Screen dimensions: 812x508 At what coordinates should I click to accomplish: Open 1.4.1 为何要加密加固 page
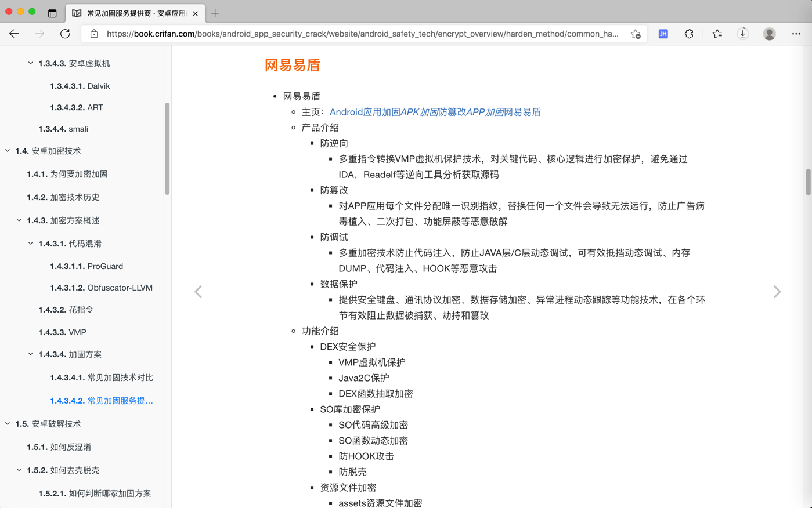tap(67, 174)
